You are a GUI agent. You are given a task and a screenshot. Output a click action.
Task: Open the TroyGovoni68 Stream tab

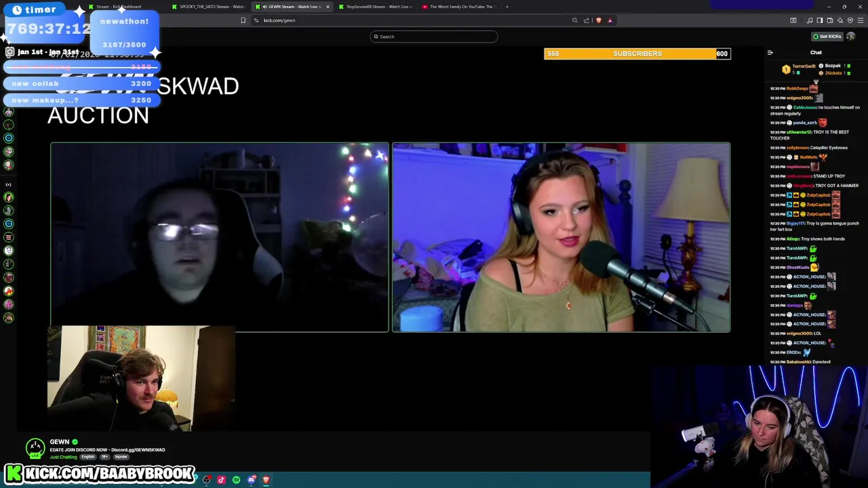(x=375, y=7)
